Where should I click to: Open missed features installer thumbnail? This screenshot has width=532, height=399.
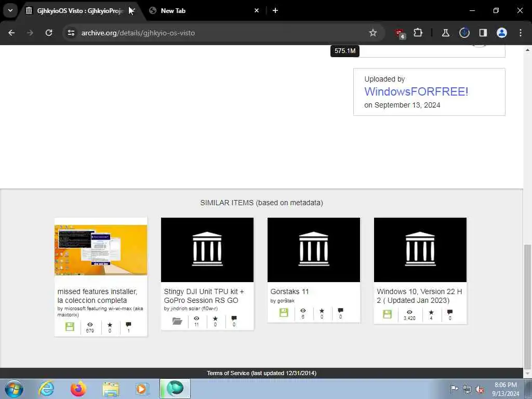101,250
